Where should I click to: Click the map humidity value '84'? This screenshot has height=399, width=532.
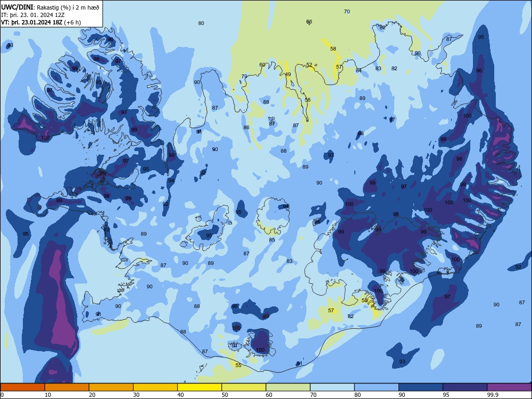pyautogui.click(x=359, y=71)
